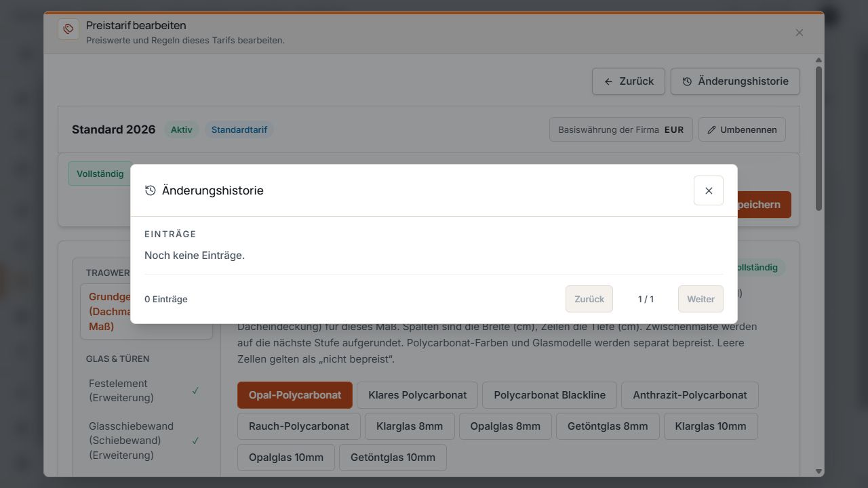The height and width of the screenshot is (488, 868).
Task: Click the green checkmark next to Festelement
Action: [x=195, y=390]
